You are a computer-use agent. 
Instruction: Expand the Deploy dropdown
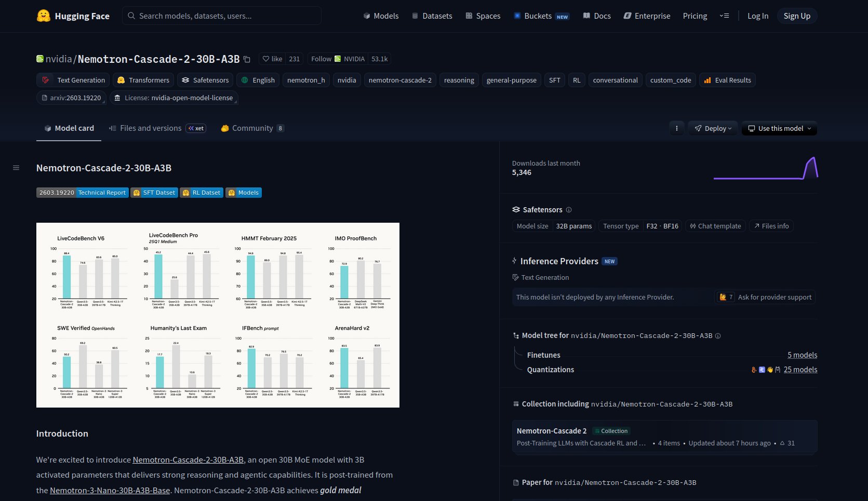click(713, 128)
